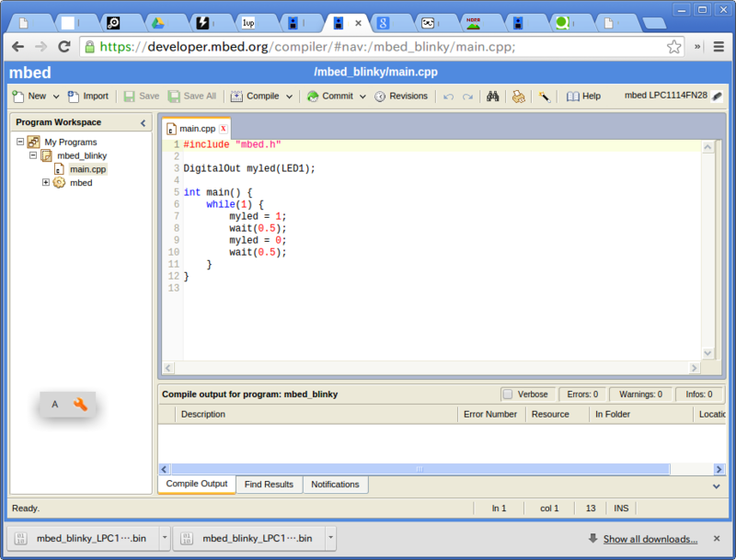Open the Commit dropdown arrow

pyautogui.click(x=362, y=97)
